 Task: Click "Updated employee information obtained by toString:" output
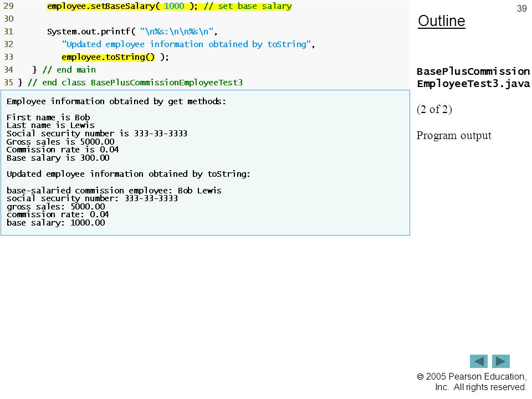point(128,174)
